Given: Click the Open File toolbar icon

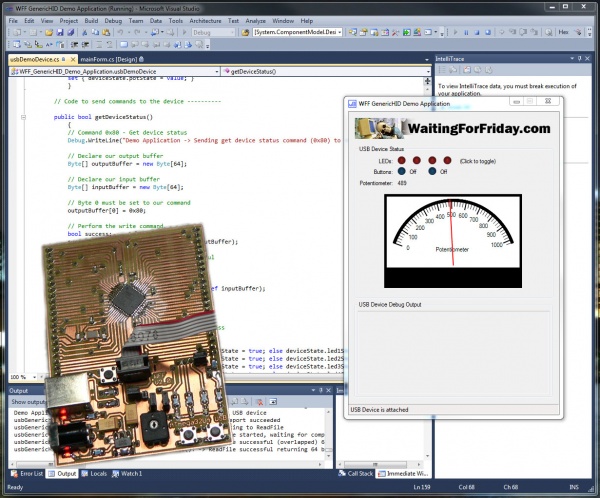Looking at the screenshot, I should (49, 33).
